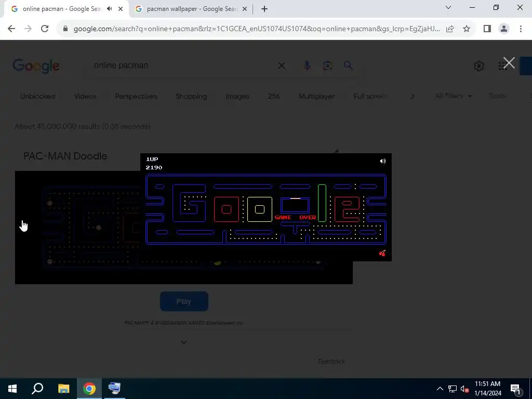Open the notification center icon
Viewport: 532px width, 399px height.
pos(515,389)
